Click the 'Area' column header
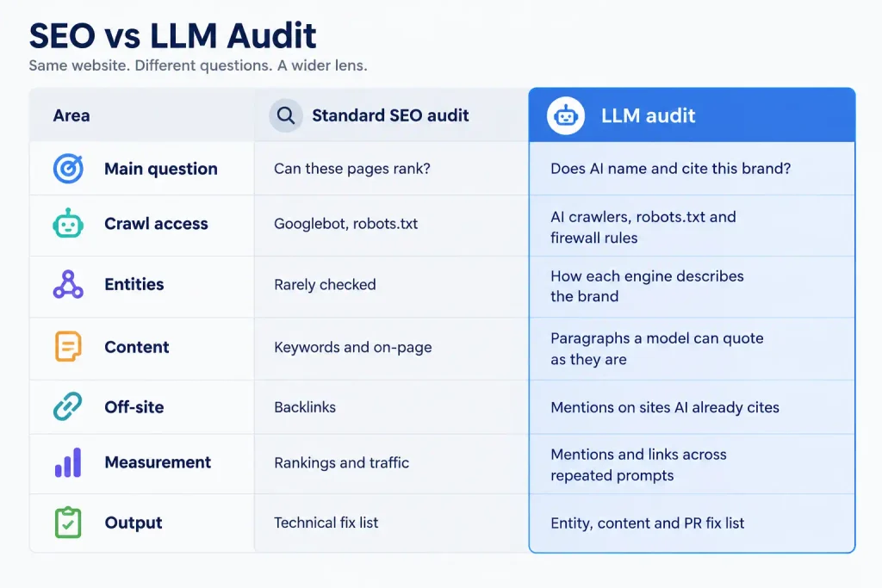 pos(71,116)
